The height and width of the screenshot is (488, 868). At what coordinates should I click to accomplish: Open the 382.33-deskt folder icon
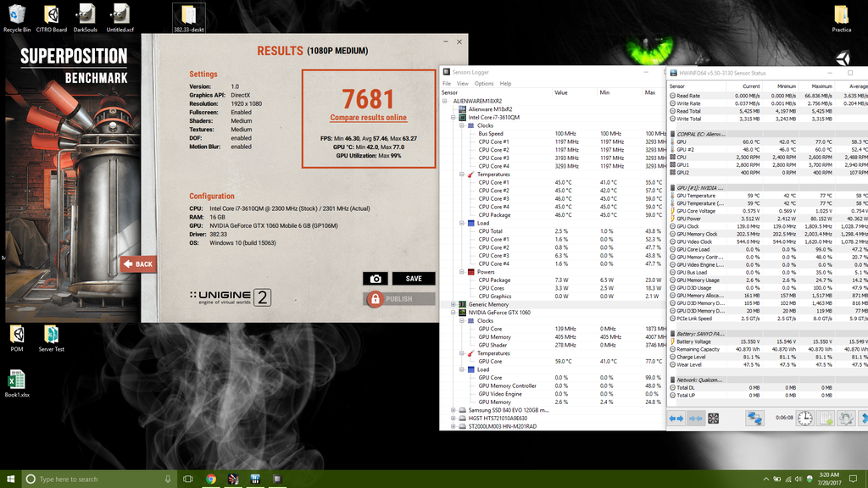[x=189, y=18]
